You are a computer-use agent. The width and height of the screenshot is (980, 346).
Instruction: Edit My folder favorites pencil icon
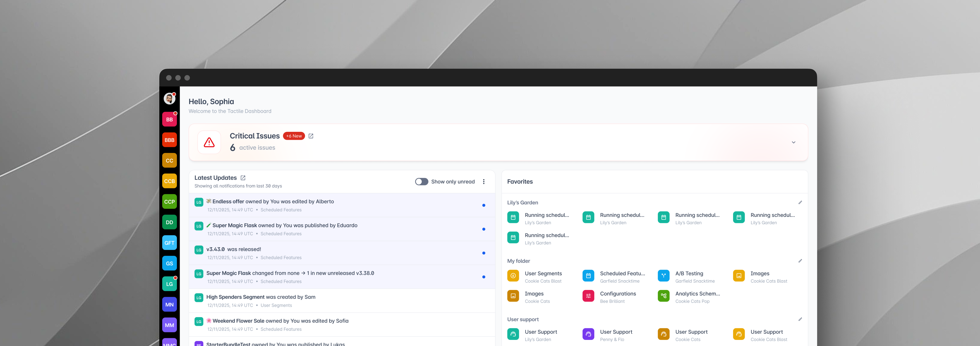[x=800, y=261]
